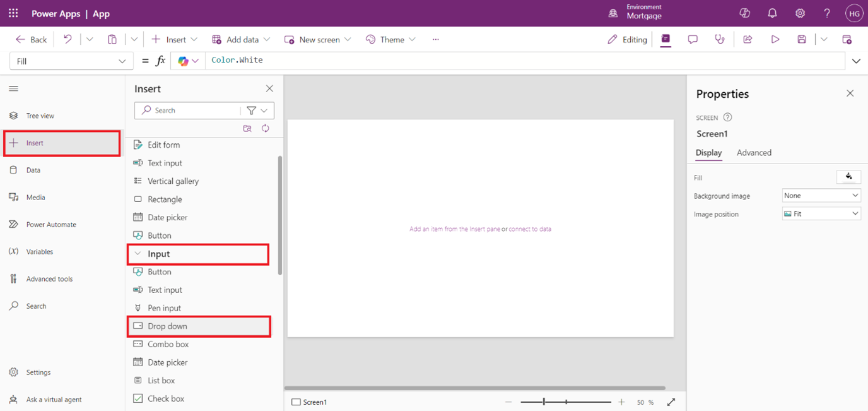Click the Undo arrow icon
The width and height of the screenshot is (868, 411).
pyautogui.click(x=67, y=39)
